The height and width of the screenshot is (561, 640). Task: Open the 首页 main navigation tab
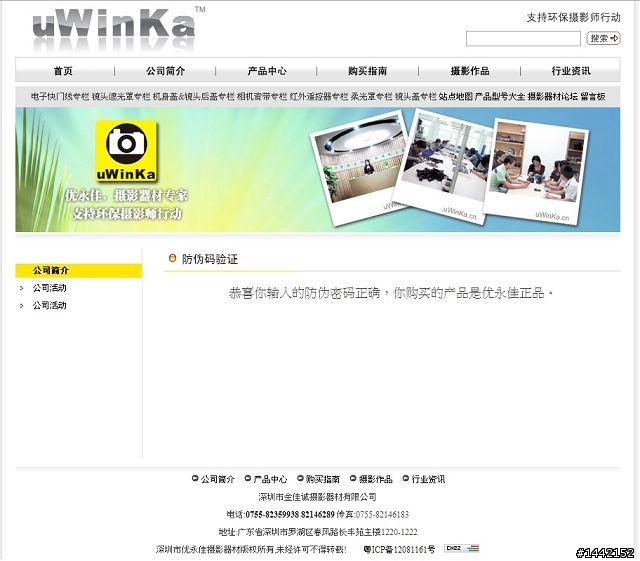tap(63, 71)
